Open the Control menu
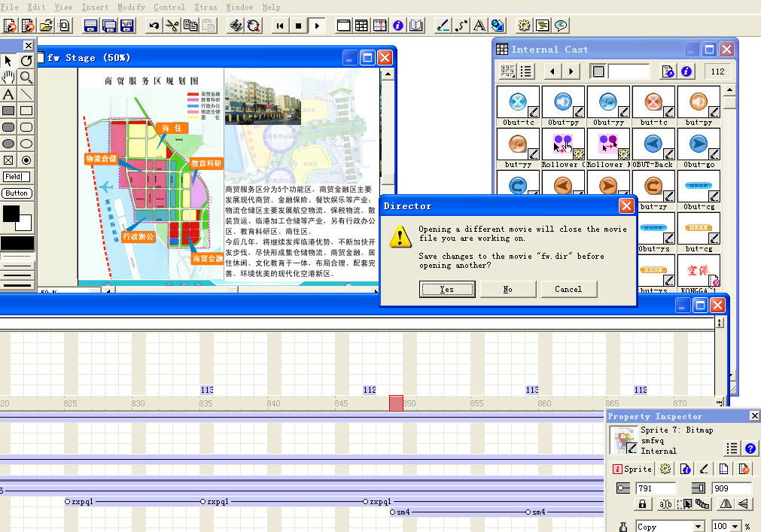This screenshot has height=532, width=761. [x=169, y=7]
